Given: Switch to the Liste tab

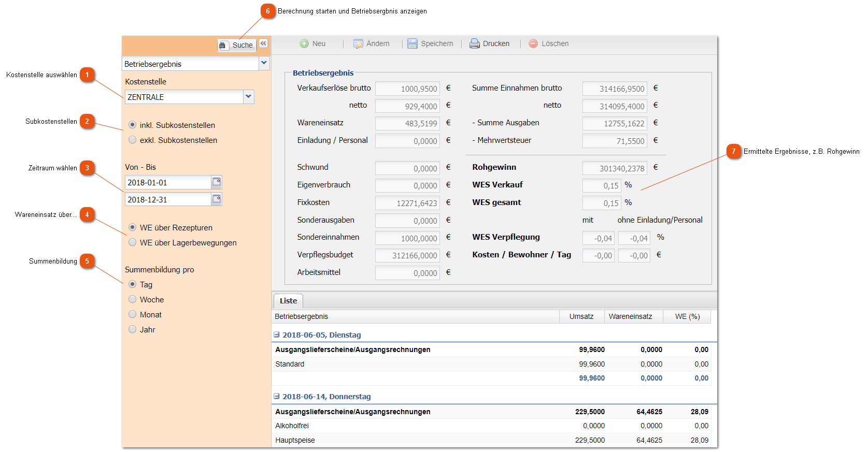Looking at the screenshot, I should pos(288,301).
